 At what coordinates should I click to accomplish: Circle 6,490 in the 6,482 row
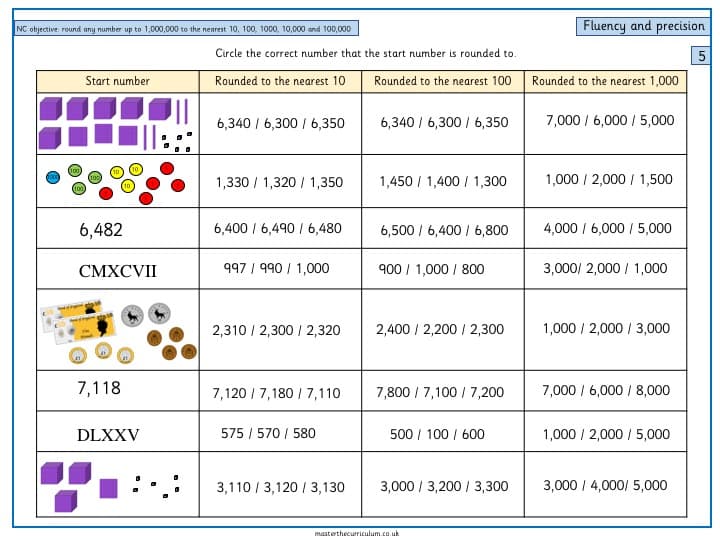277,228
